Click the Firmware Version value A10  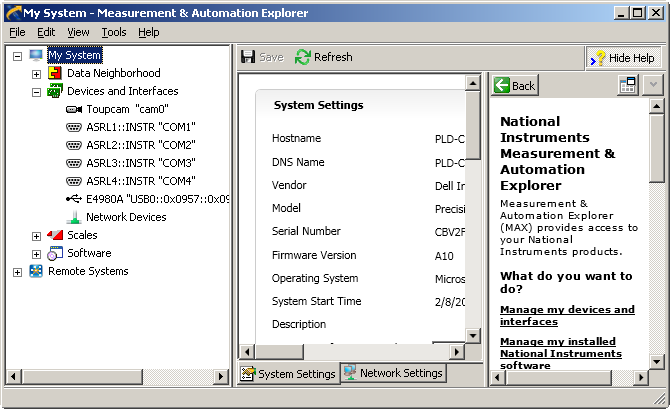444,256
